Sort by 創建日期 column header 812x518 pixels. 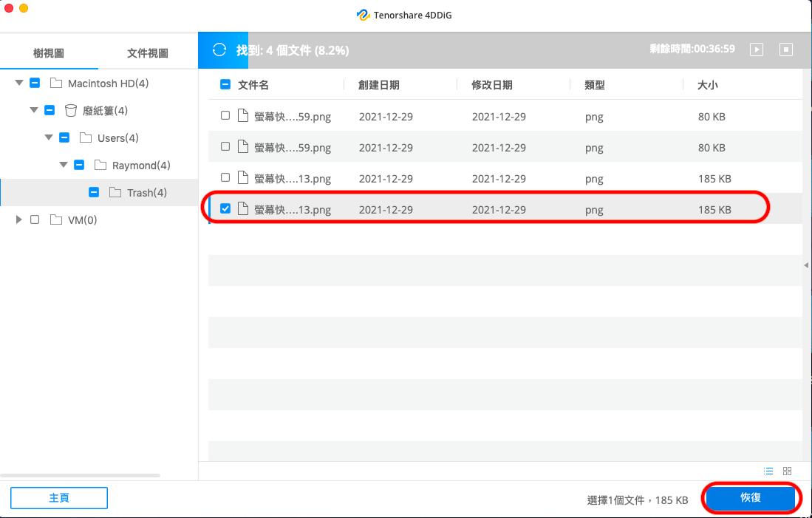[x=379, y=85]
